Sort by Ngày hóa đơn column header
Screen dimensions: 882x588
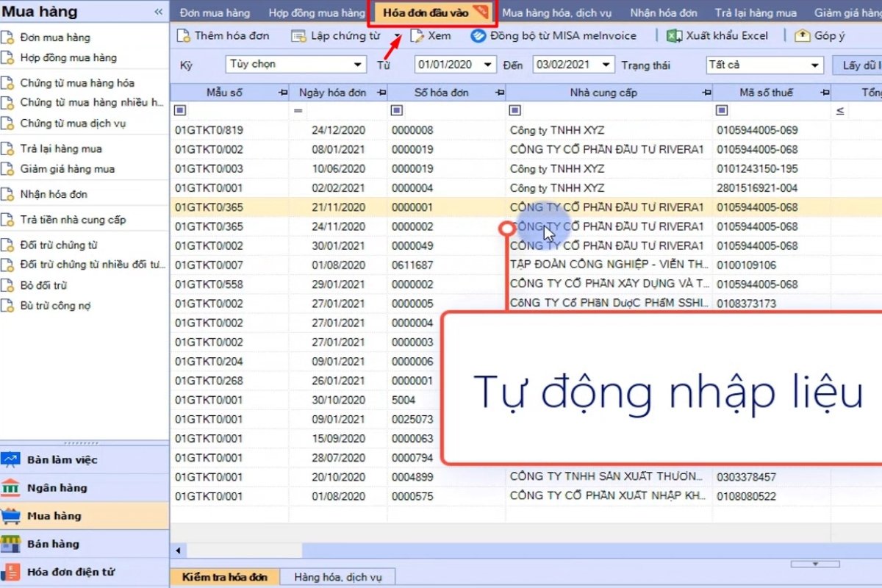pos(332,93)
